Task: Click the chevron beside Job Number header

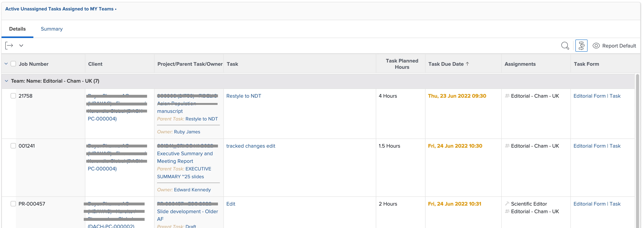Action: (x=6, y=64)
